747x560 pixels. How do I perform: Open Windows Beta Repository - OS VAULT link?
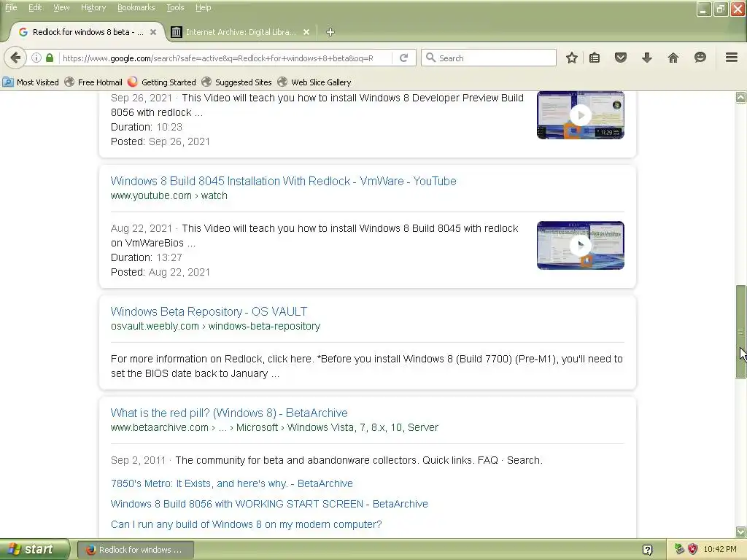point(209,311)
